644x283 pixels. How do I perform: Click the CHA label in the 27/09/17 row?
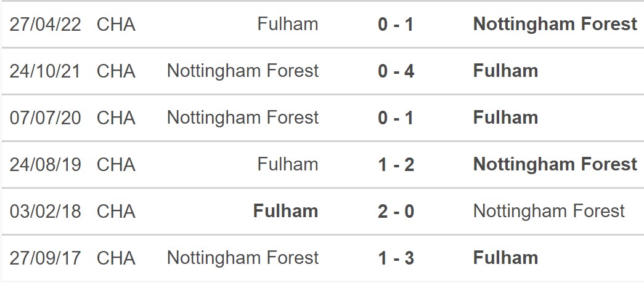tap(116, 258)
